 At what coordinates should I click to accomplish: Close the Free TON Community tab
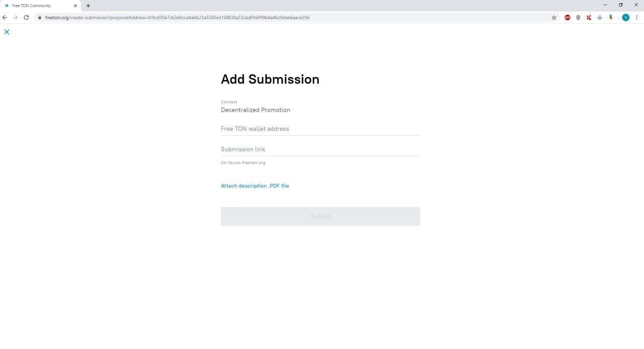pos(75,6)
